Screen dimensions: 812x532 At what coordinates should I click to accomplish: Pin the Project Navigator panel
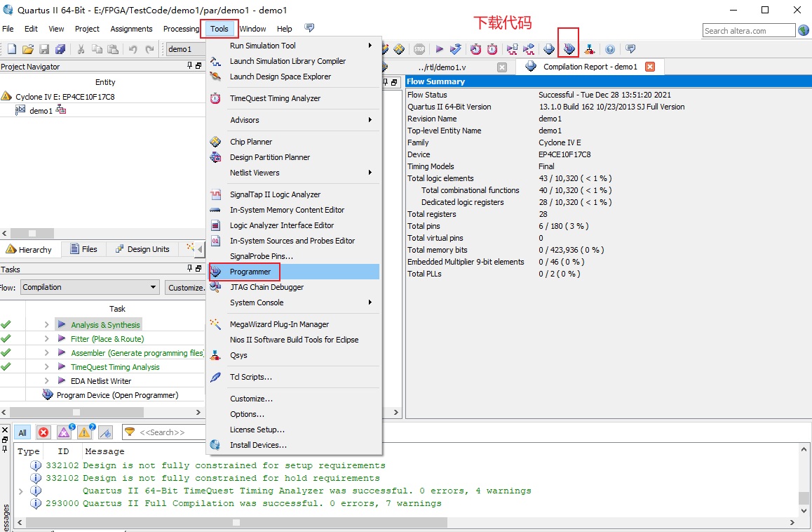(189, 66)
